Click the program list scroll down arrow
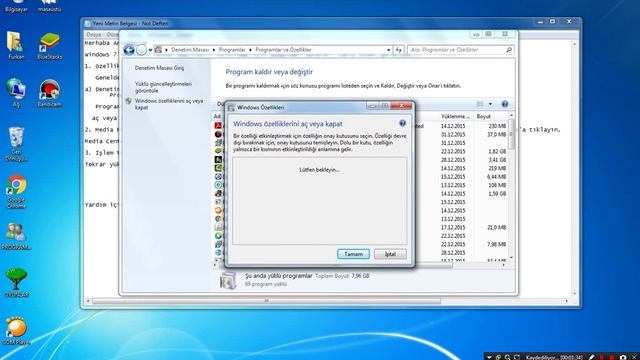Screen dimensions: 640x360 [511, 258]
